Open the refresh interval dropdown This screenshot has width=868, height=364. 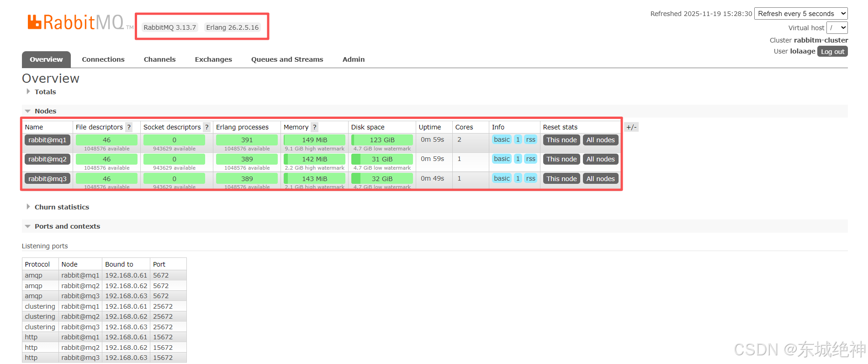click(801, 14)
